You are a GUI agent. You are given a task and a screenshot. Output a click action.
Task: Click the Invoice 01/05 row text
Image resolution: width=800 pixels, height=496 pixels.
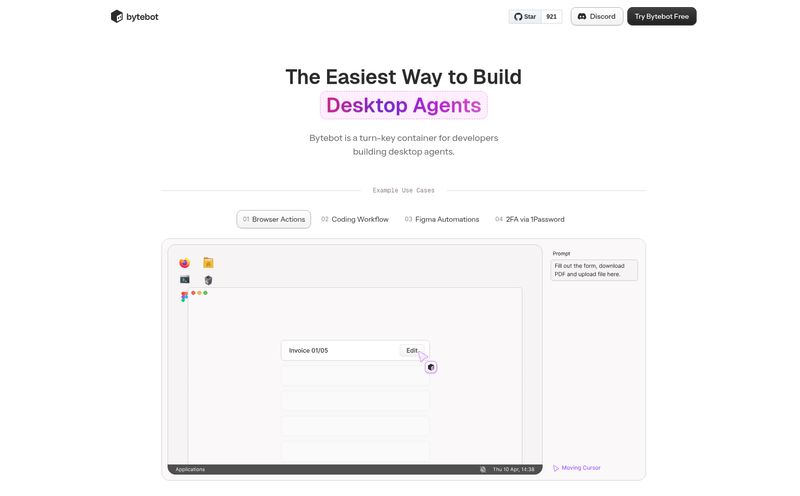309,351
